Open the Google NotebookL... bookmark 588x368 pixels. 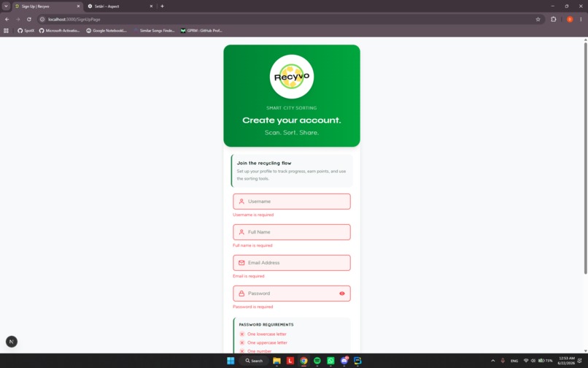point(107,31)
